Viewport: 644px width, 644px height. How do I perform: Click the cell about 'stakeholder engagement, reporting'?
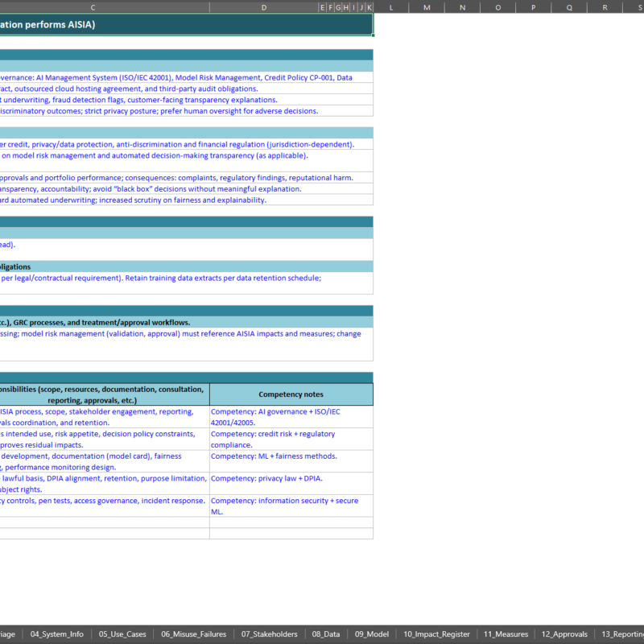pyautogui.click(x=105, y=417)
